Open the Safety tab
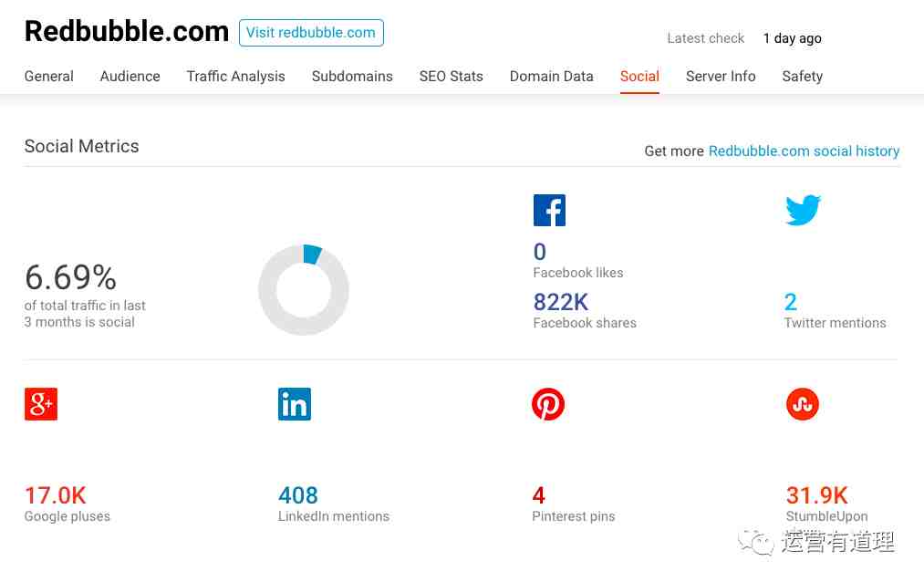This screenshot has width=924, height=582. point(803,77)
